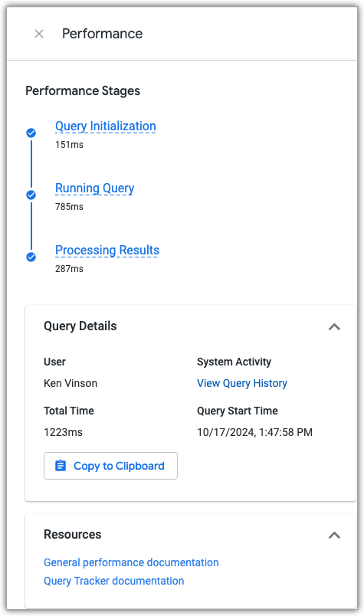Image resolution: width=364 pixels, height=616 pixels.
Task: Open the Running Query stage link
Action: 94,188
